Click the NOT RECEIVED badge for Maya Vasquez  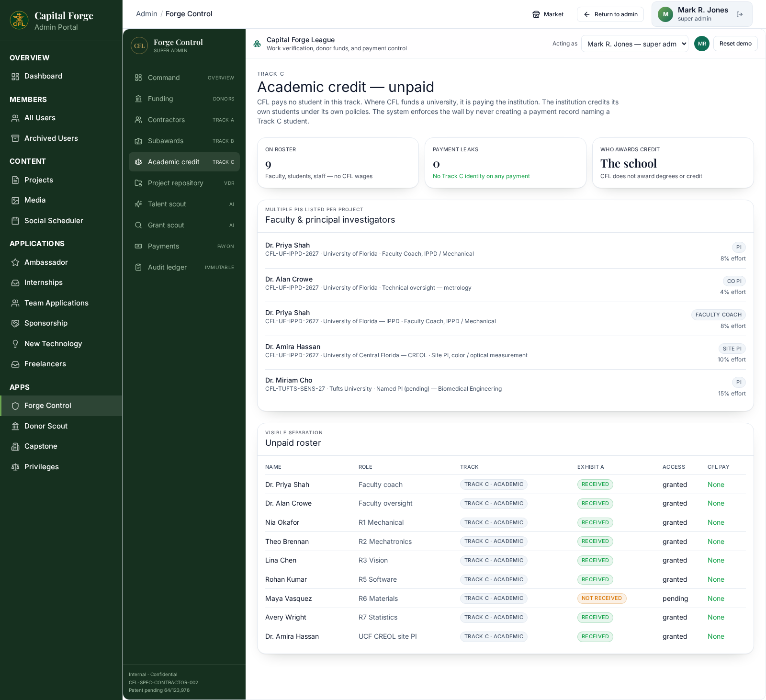602,598
